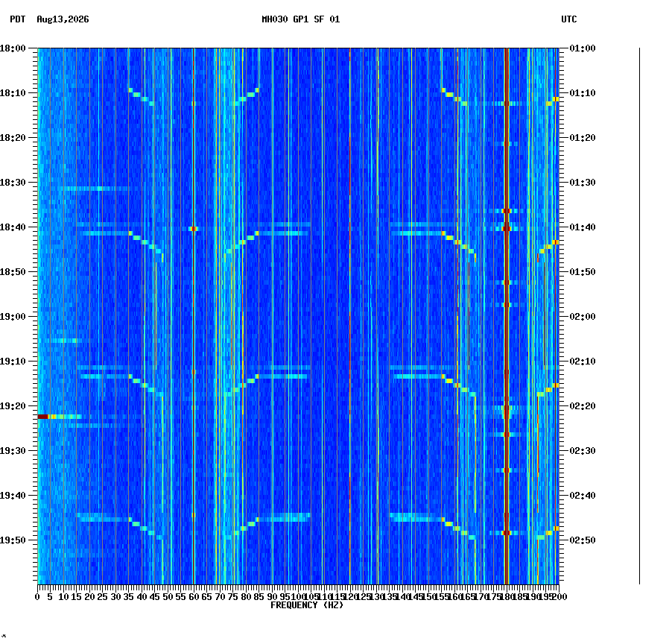The height and width of the screenshot is (644, 672).
Task: Click the 18:00 PDT time label
Action: [x=13, y=48]
